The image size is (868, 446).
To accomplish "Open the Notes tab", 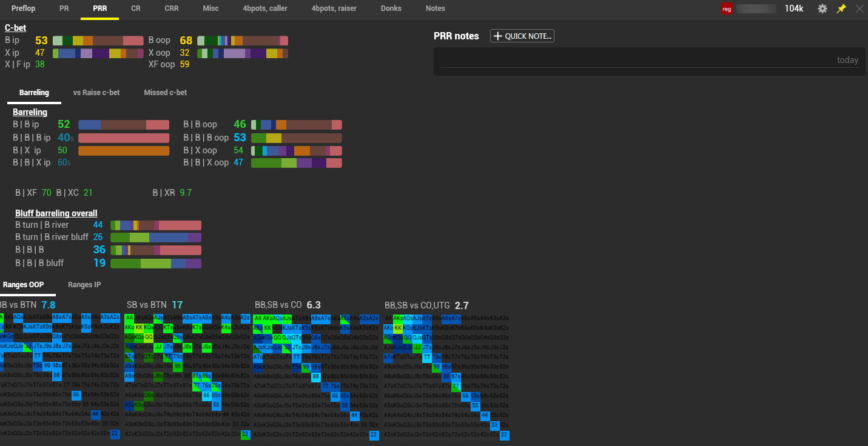I will [436, 8].
